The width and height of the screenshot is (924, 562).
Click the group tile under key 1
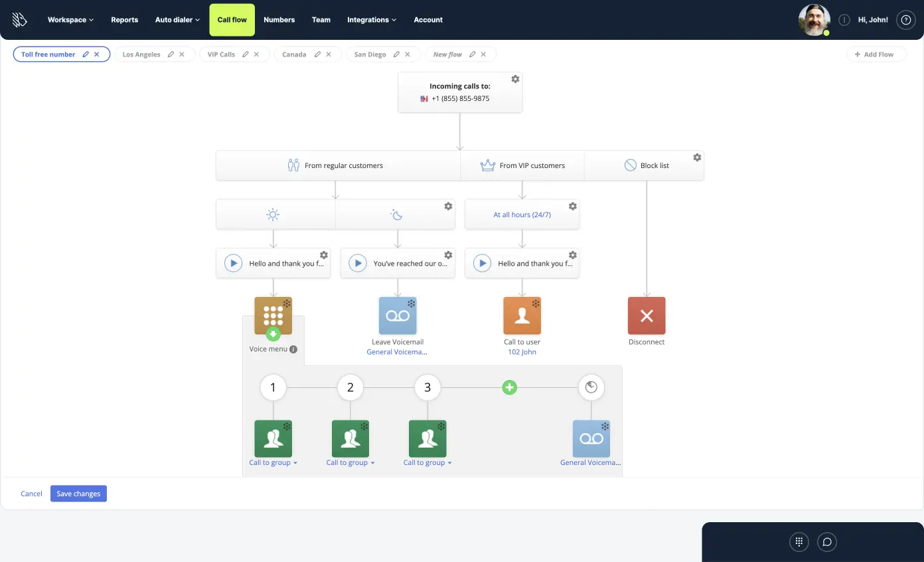pyautogui.click(x=273, y=438)
